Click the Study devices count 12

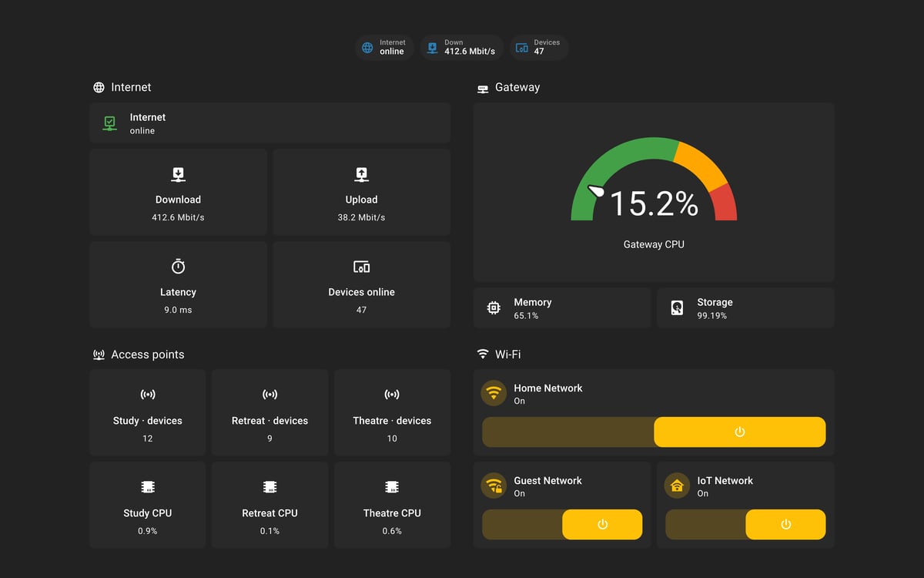tap(148, 439)
